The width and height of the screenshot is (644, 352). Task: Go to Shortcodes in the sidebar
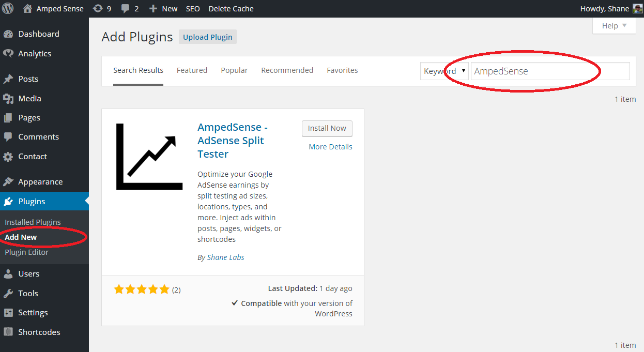[39, 332]
